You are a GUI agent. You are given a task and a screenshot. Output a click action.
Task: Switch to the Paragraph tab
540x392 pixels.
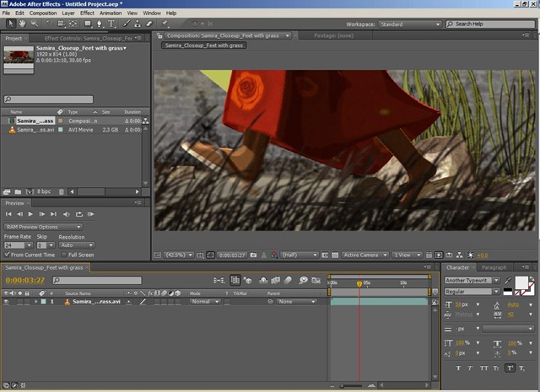[x=494, y=267]
